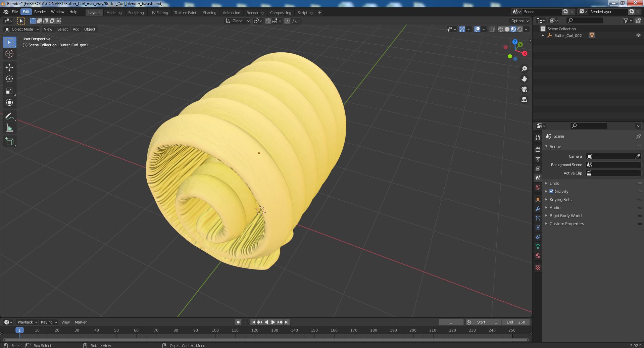
Task: Select the Rotate tool
Action: pos(9,79)
